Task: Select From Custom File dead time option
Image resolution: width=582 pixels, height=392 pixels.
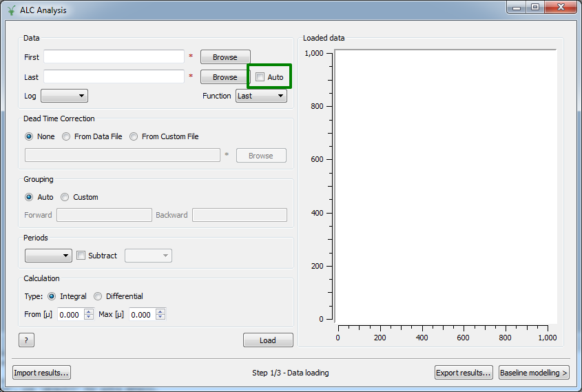Action: pyautogui.click(x=134, y=136)
